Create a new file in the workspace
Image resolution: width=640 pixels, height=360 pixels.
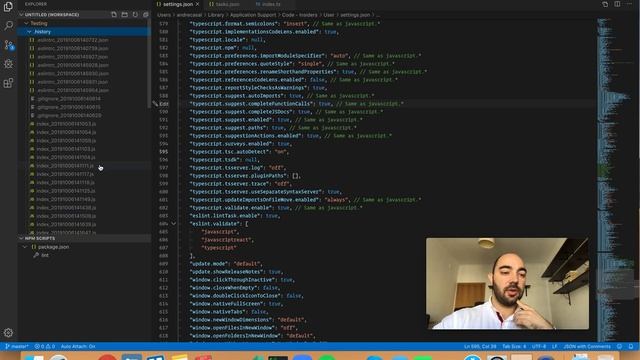tap(114, 15)
